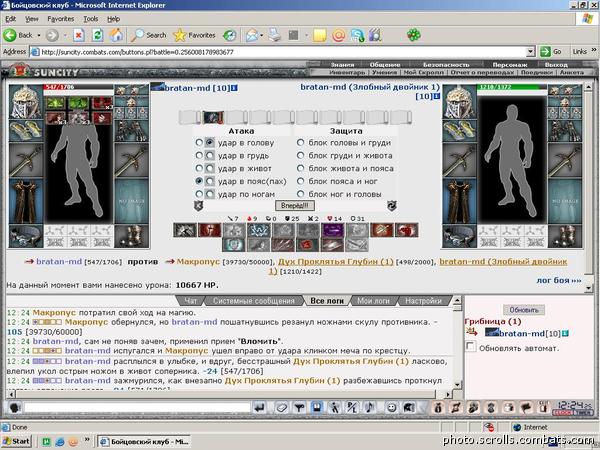Activate the purple combat skill icon
The image size is (600, 450).
(333, 230)
